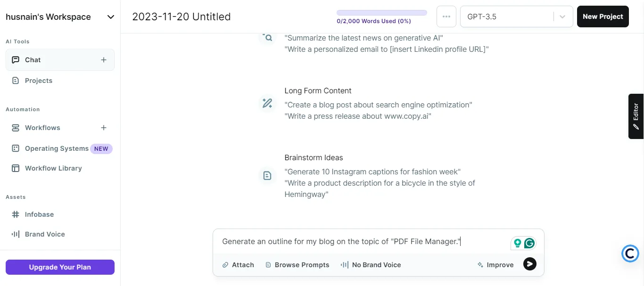Open Projects in the sidebar
This screenshot has width=644, height=286.
click(39, 81)
